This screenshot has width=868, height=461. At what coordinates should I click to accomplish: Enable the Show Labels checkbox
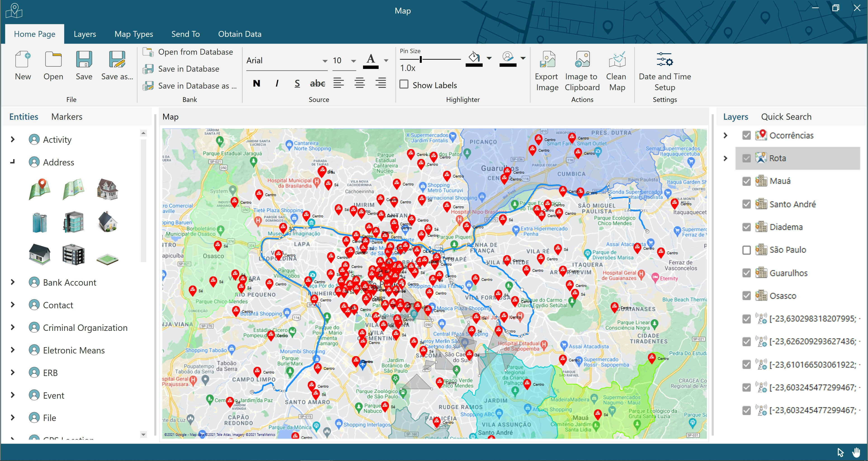point(404,85)
